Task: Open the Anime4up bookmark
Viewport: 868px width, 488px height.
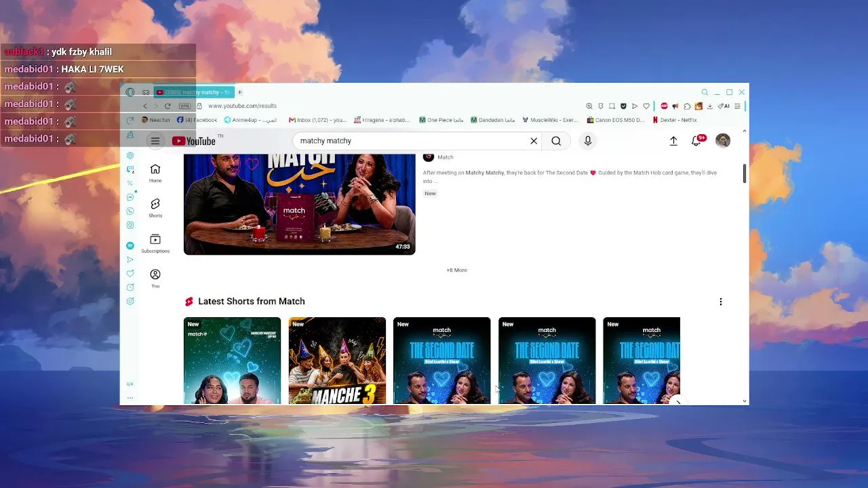Action: pyautogui.click(x=250, y=120)
